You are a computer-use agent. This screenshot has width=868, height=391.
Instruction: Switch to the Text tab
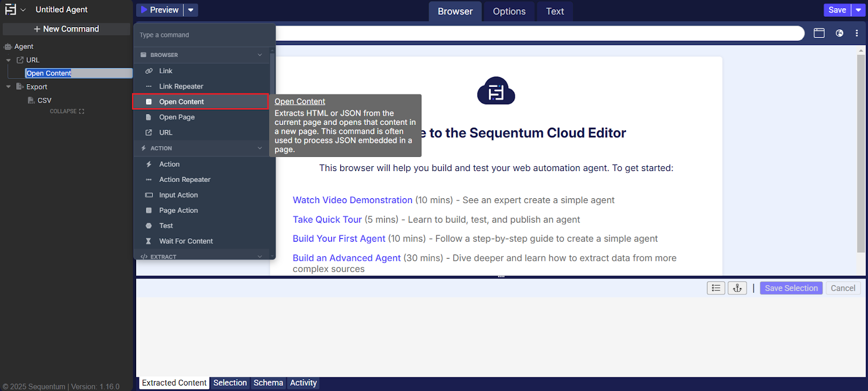[x=555, y=11]
